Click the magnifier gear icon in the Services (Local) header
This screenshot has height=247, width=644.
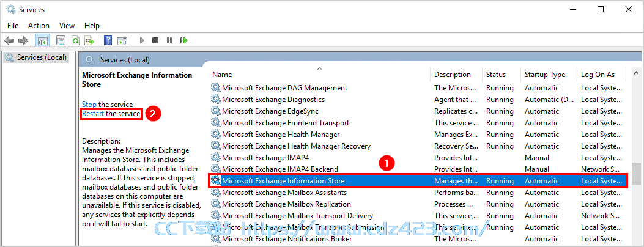pos(90,60)
